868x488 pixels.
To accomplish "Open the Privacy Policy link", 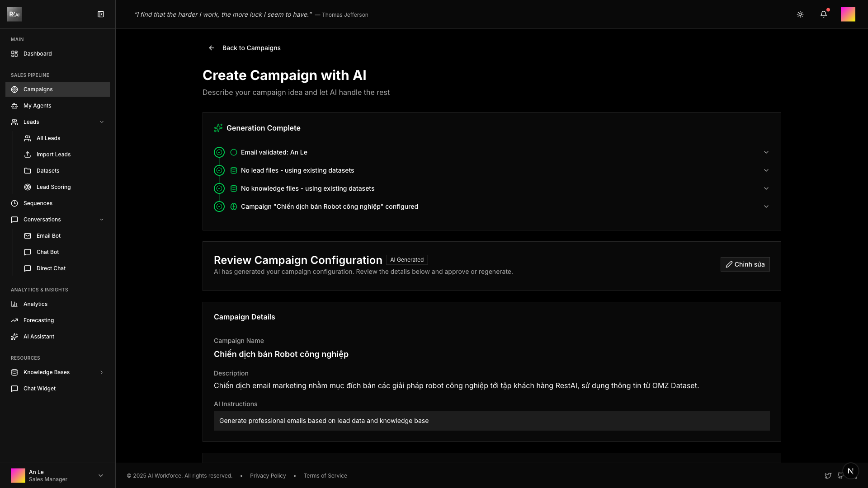I will click(x=268, y=476).
